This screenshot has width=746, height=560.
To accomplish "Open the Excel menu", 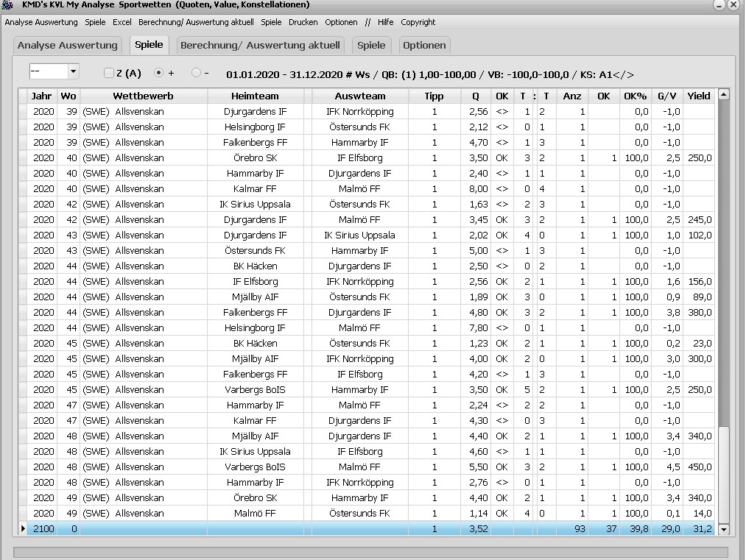I will [x=122, y=22].
